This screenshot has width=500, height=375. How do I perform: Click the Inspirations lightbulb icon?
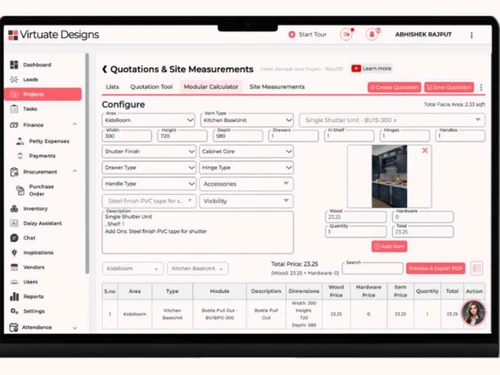(x=14, y=253)
